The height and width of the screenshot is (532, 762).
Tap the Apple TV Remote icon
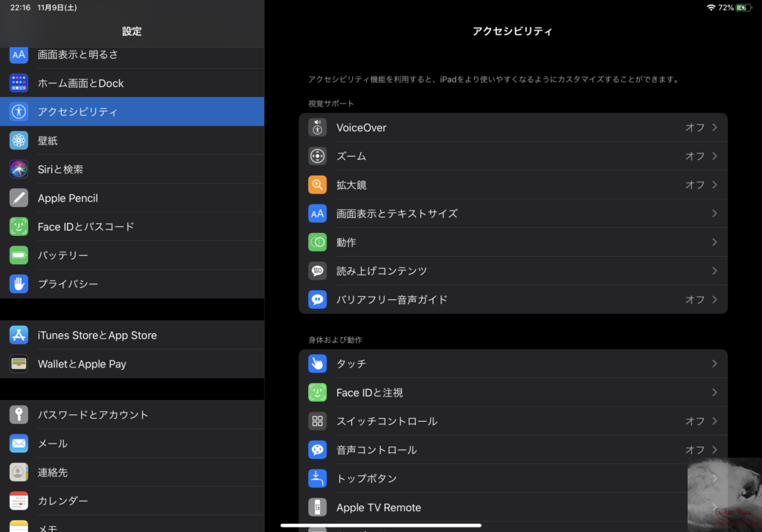click(x=317, y=507)
